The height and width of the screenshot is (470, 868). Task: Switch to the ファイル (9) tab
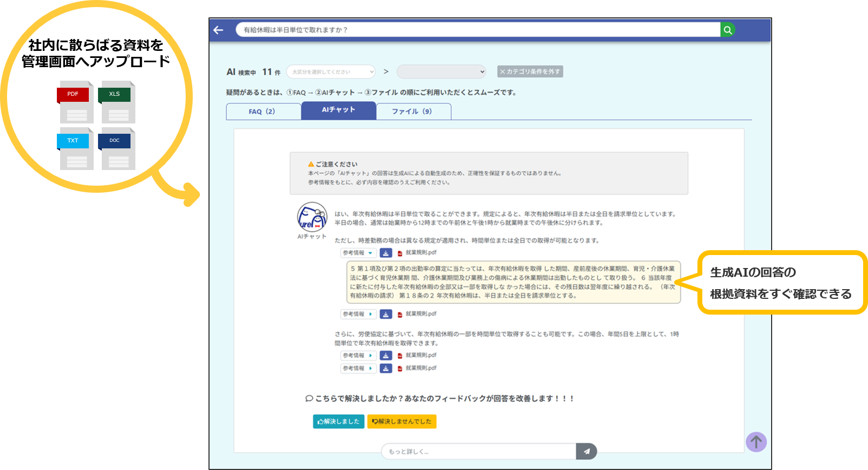[x=412, y=112]
